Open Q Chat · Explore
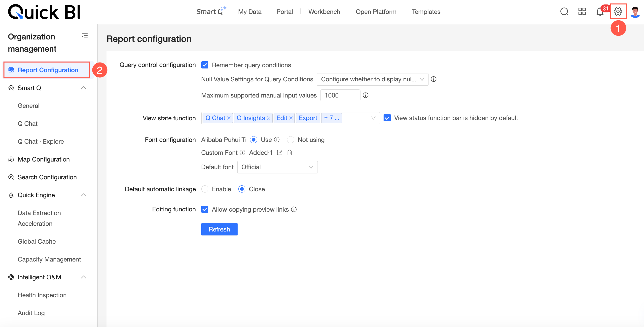This screenshot has width=644, height=327. pyautogui.click(x=41, y=141)
